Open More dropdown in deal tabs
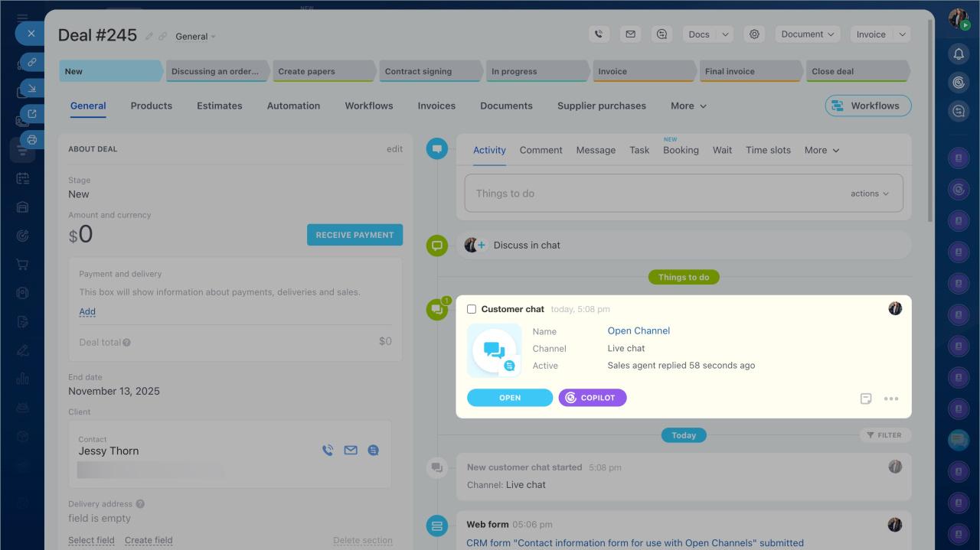Viewport: 980px width, 550px height. pos(688,106)
